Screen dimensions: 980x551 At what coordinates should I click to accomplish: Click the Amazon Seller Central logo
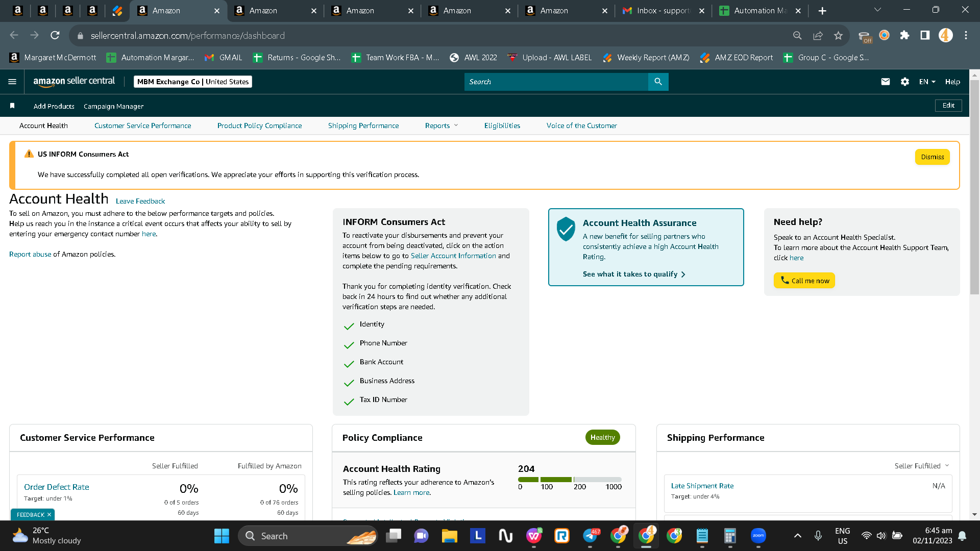pyautogui.click(x=74, y=82)
